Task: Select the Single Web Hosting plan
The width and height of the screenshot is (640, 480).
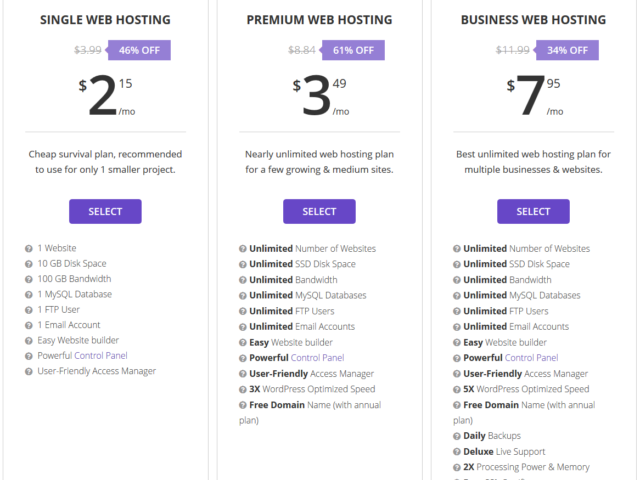Action: (105, 211)
